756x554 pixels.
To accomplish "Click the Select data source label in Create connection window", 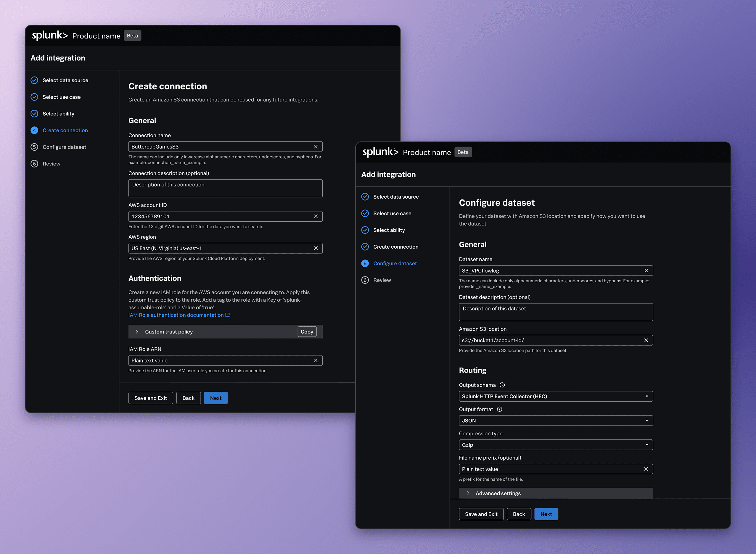I will point(65,80).
